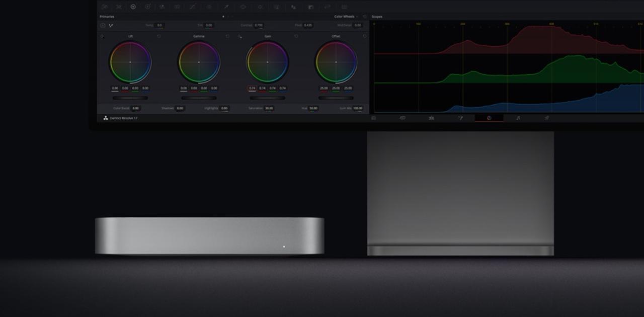This screenshot has height=317, width=644.
Task: Select the Color Wheels palette icon
Action: tap(133, 7)
